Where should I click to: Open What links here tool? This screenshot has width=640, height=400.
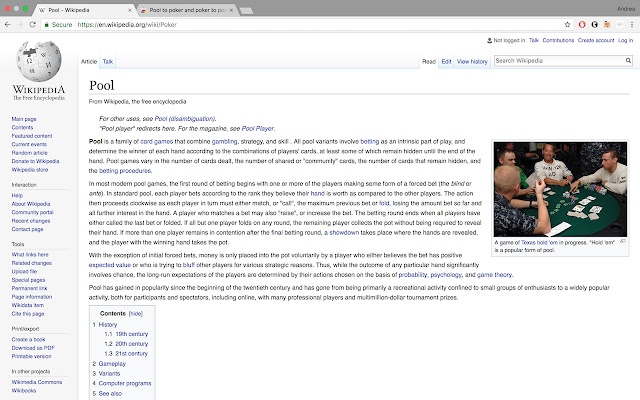[x=30, y=254]
